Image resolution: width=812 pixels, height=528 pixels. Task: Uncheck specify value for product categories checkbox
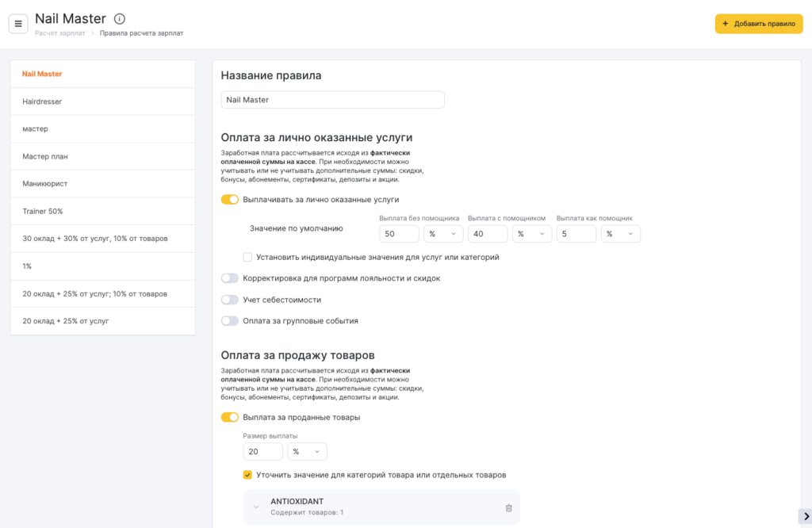pos(248,475)
